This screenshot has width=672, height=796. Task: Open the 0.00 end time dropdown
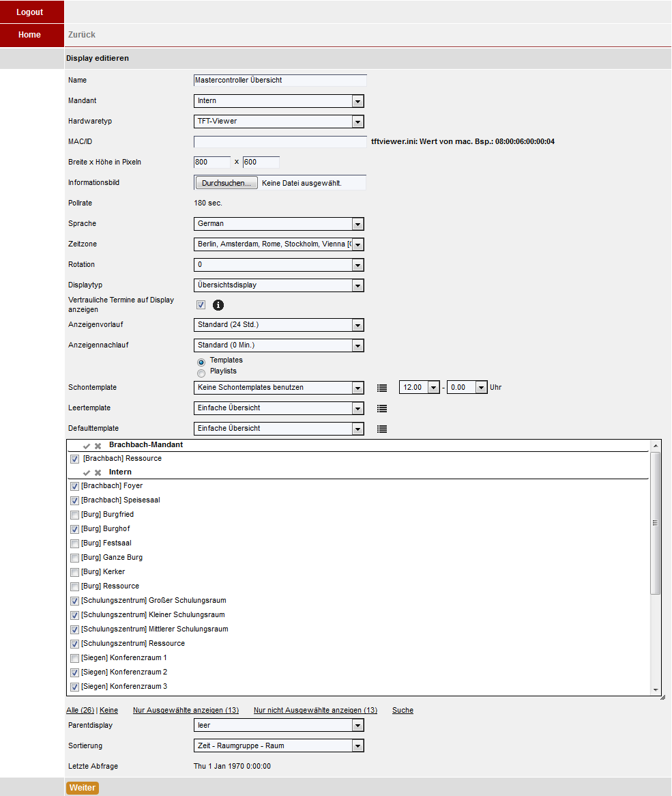[467, 387]
